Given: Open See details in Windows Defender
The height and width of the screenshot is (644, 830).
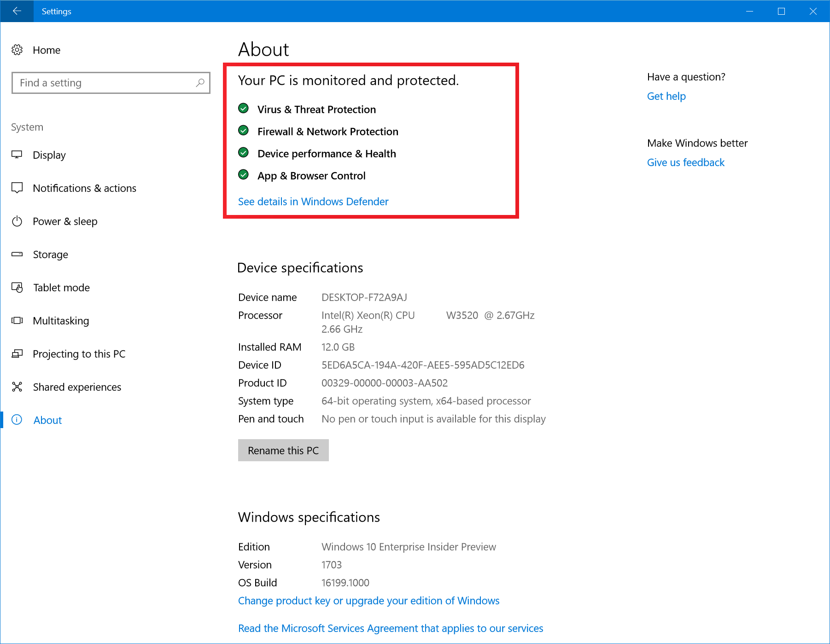Looking at the screenshot, I should (x=313, y=201).
